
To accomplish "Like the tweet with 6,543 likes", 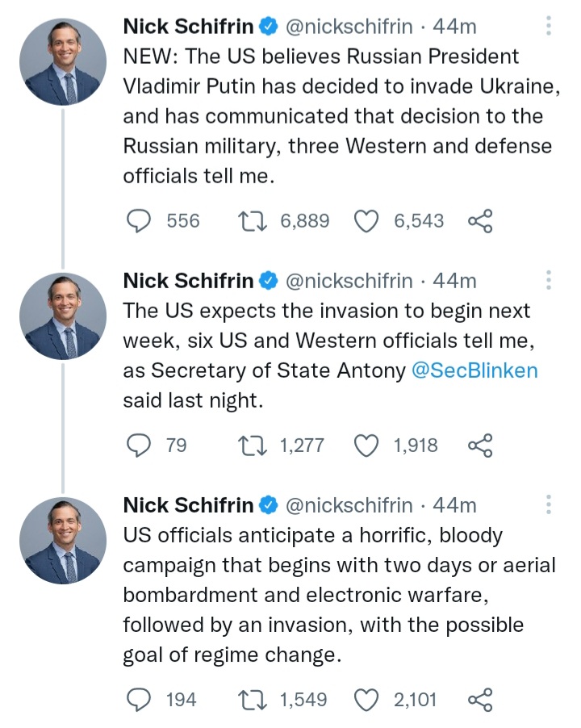I will click(x=367, y=220).
